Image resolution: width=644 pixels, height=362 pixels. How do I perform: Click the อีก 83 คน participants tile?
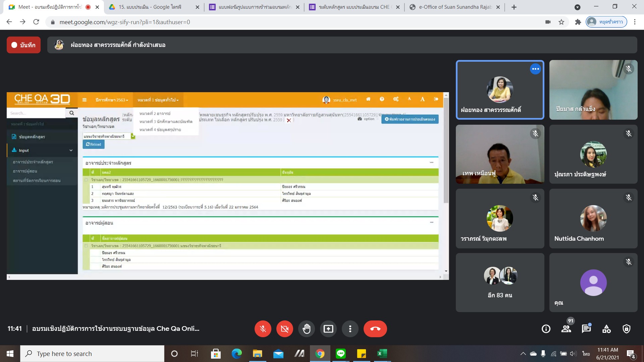[x=500, y=283]
